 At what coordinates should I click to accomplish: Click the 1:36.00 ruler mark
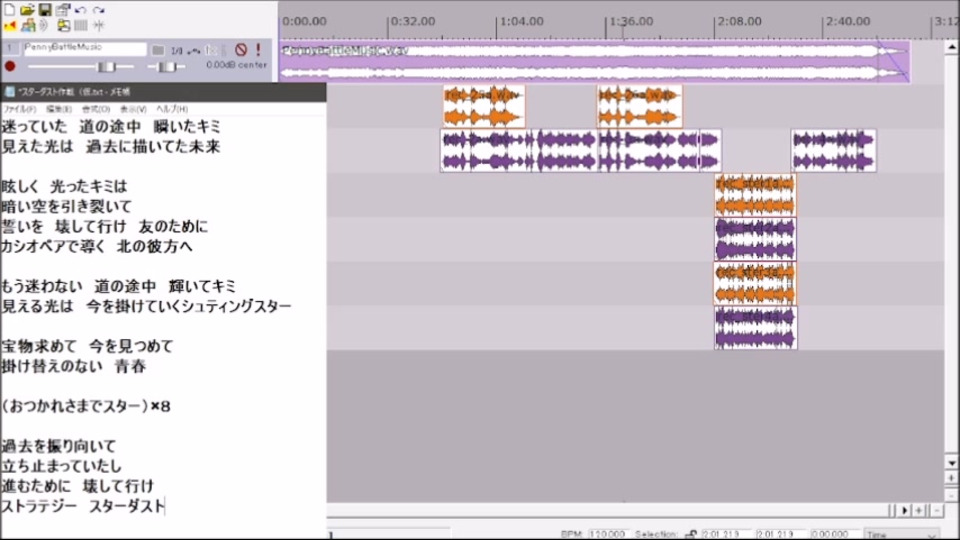click(631, 21)
